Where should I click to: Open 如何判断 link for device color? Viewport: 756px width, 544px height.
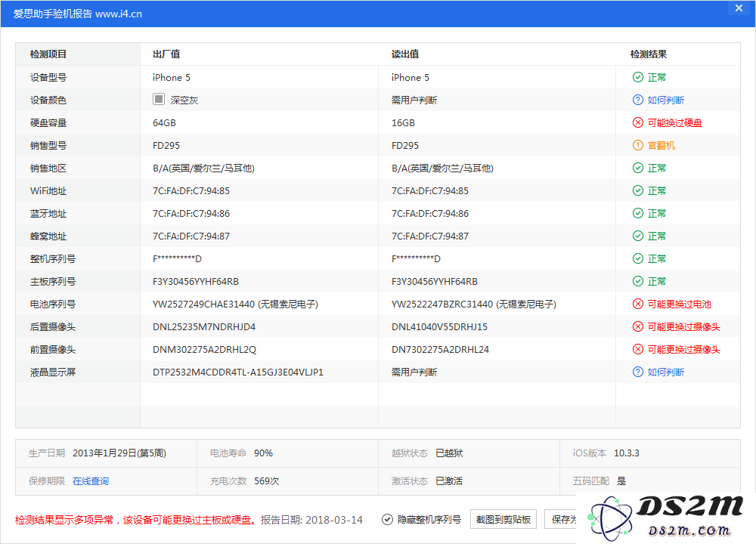(x=666, y=100)
